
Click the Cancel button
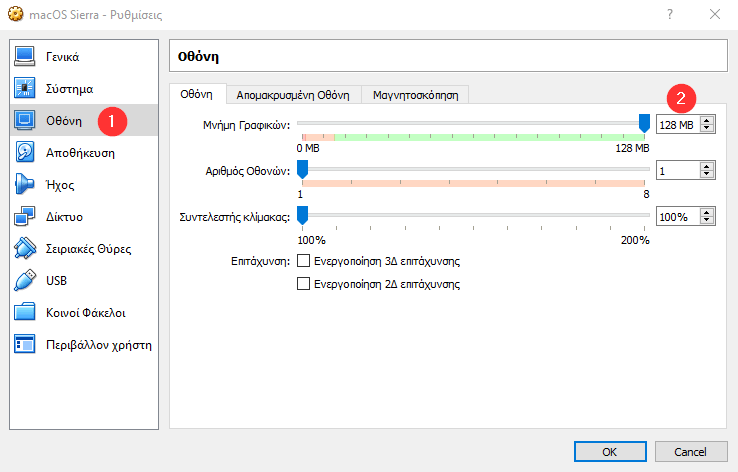[690, 452]
